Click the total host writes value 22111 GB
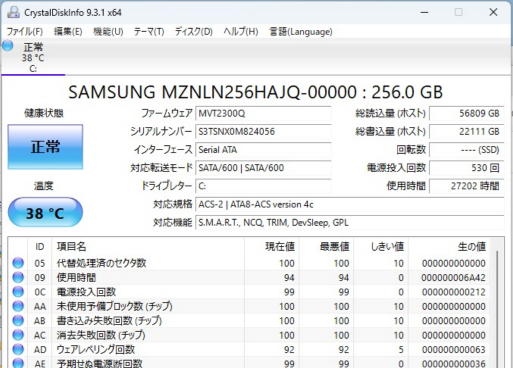The height and width of the screenshot is (368, 513). coord(467,132)
